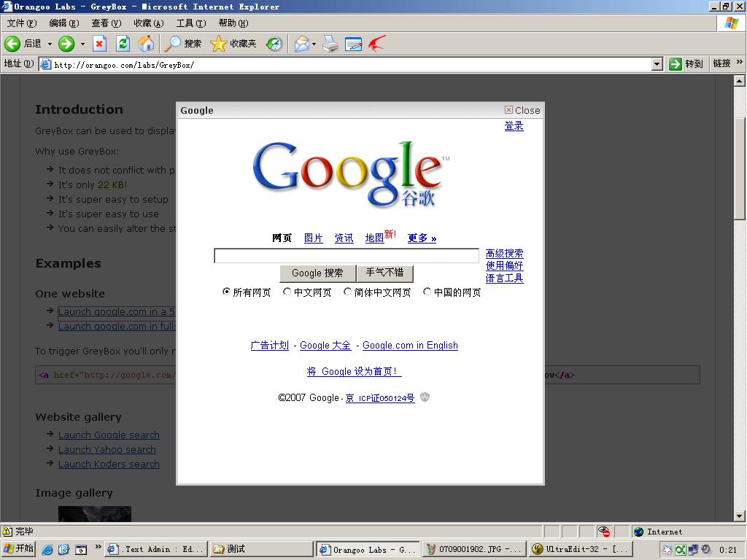Open the 收藏 menu
This screenshot has height=560, width=747.
149,23
